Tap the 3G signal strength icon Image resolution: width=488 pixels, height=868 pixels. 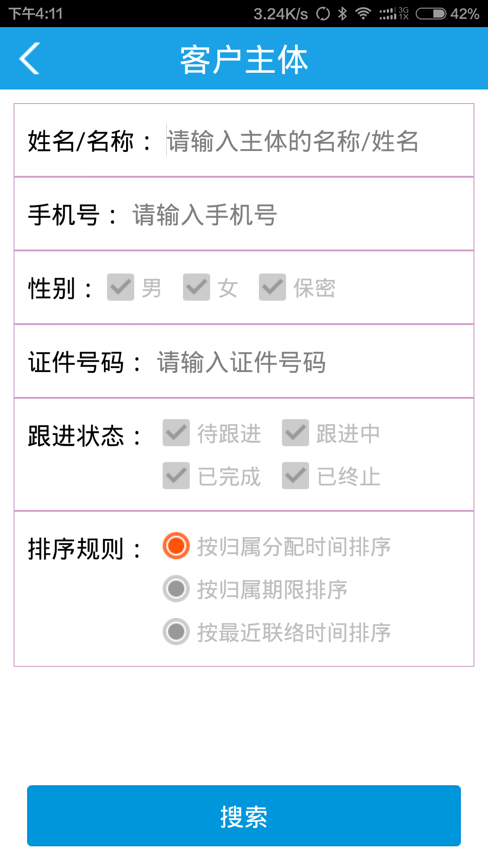pos(394,14)
